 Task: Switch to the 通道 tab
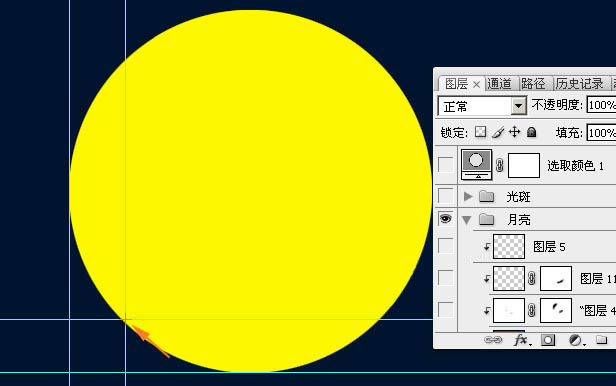(499, 84)
